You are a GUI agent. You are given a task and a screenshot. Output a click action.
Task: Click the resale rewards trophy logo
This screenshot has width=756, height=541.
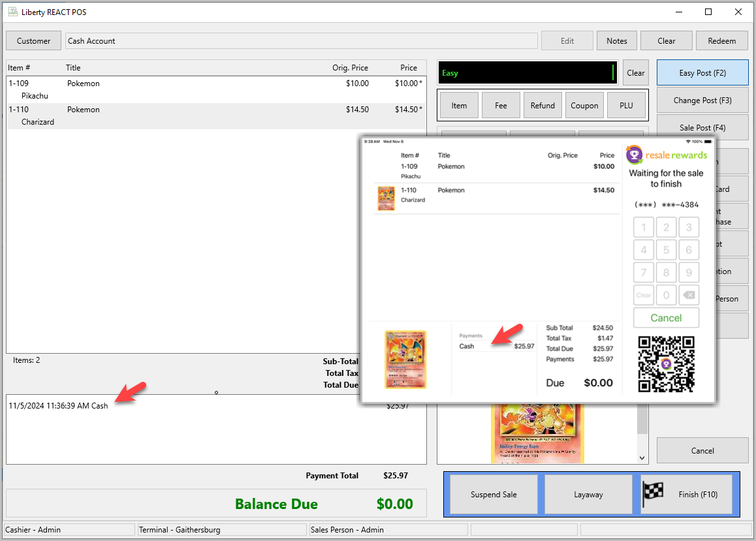[634, 155]
